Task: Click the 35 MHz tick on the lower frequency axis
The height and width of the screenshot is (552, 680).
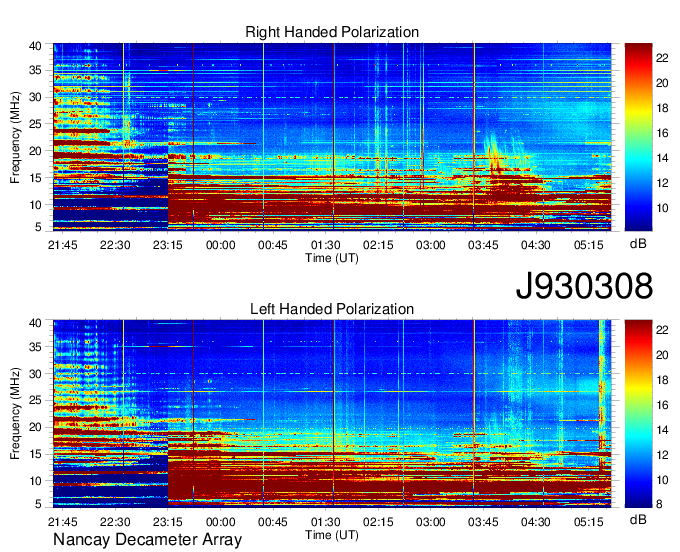Action: (x=35, y=347)
